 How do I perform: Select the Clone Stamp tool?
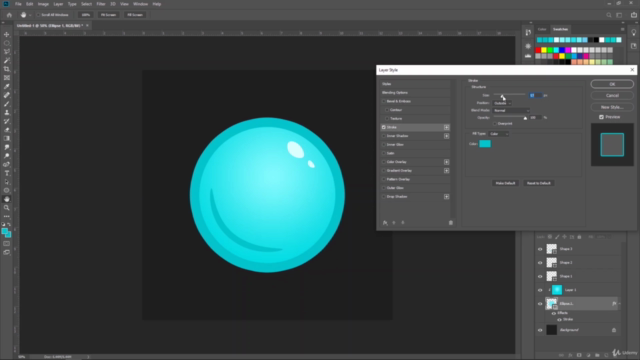7,112
